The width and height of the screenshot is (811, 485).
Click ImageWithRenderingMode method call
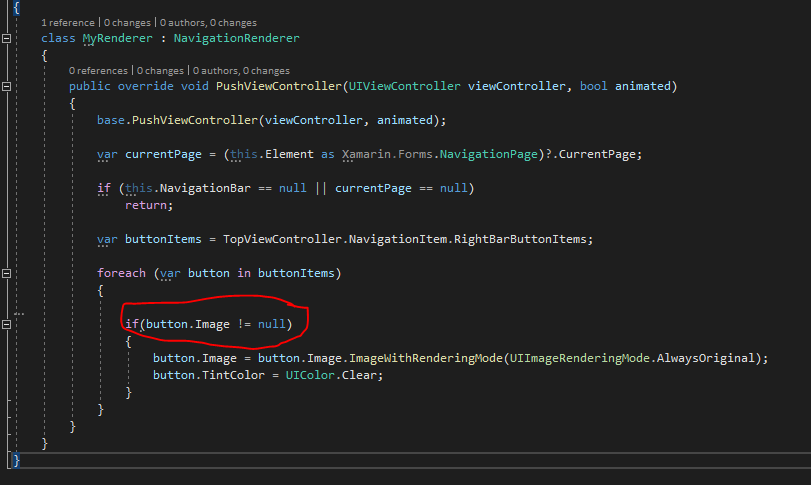click(x=426, y=358)
